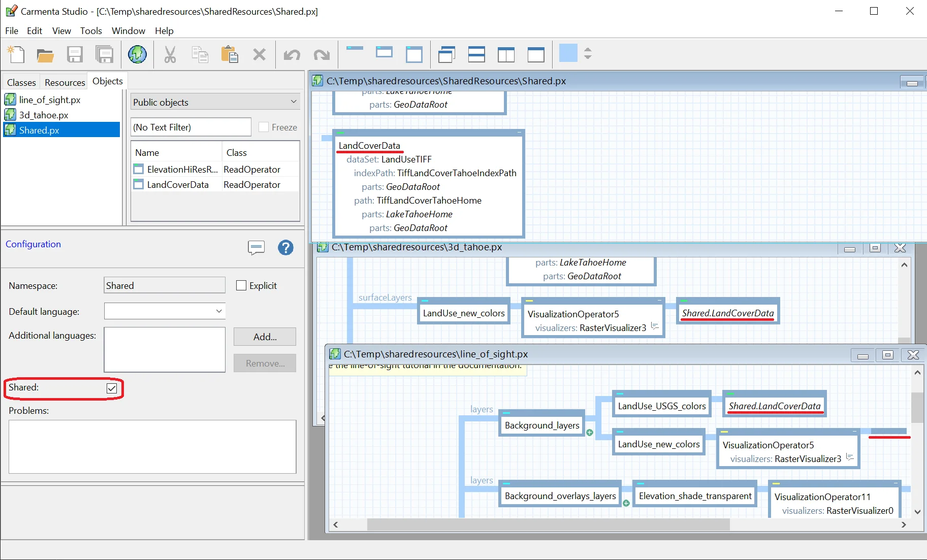This screenshot has height=560, width=927.
Task: Click the comment bubble icon near Configuration
Action: (x=256, y=248)
